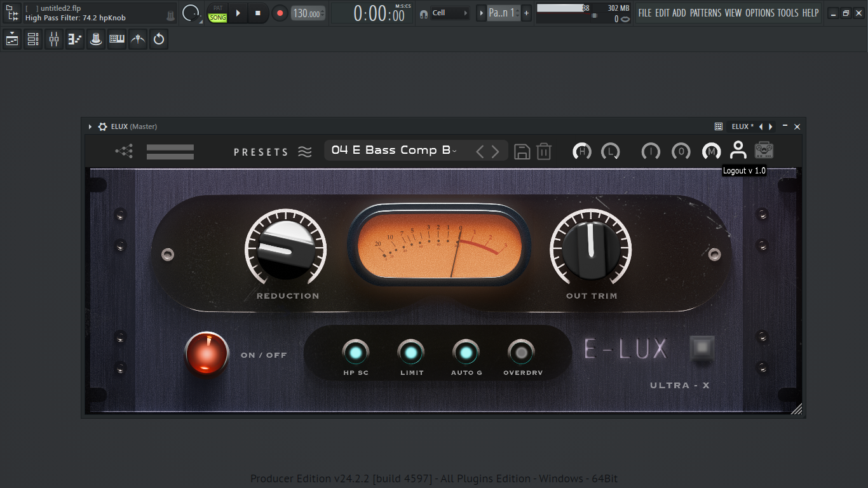868x488 pixels.
Task: Click the 0:00:00 time display
Action: [x=379, y=13]
